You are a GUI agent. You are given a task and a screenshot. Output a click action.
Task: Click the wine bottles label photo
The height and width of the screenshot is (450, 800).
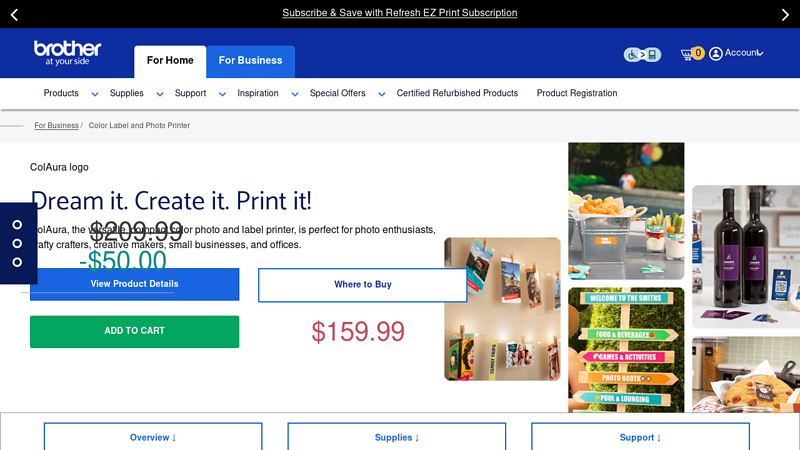coord(746,257)
